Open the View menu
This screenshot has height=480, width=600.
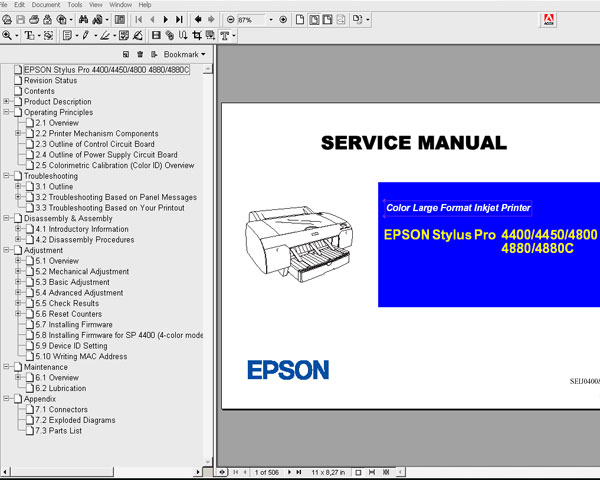[x=96, y=5]
